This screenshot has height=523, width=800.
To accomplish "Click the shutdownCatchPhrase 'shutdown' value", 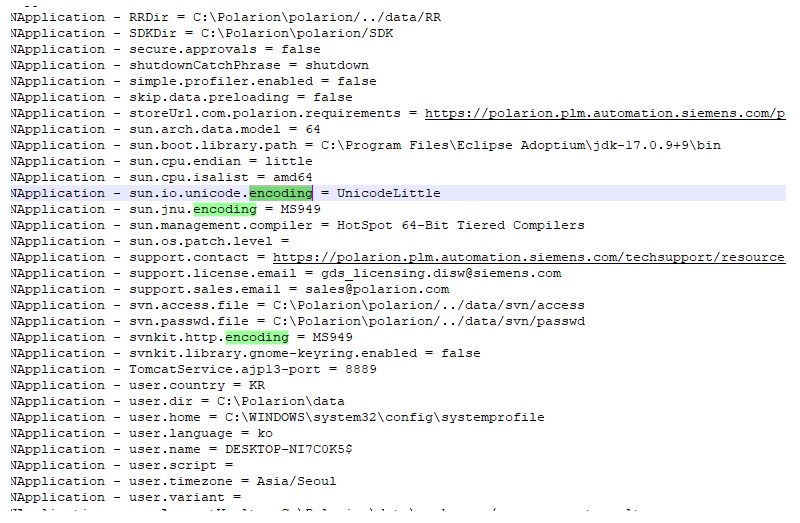I will [337, 65].
